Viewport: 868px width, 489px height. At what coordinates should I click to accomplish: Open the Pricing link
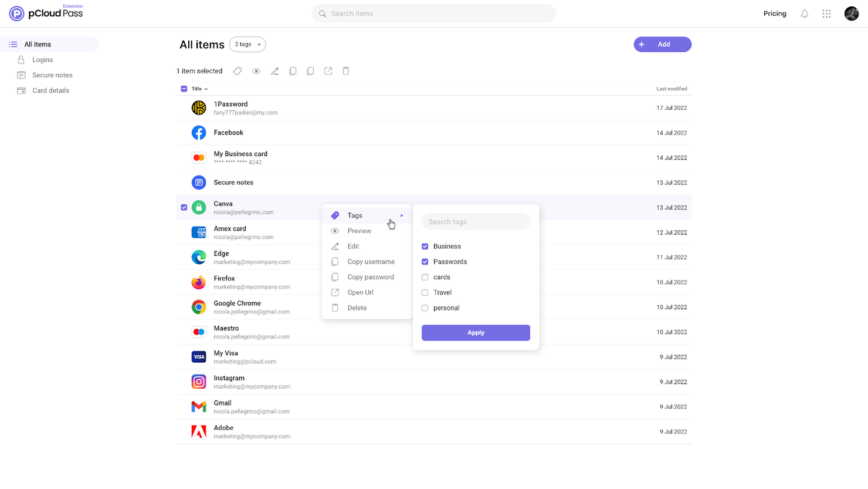[x=774, y=13]
